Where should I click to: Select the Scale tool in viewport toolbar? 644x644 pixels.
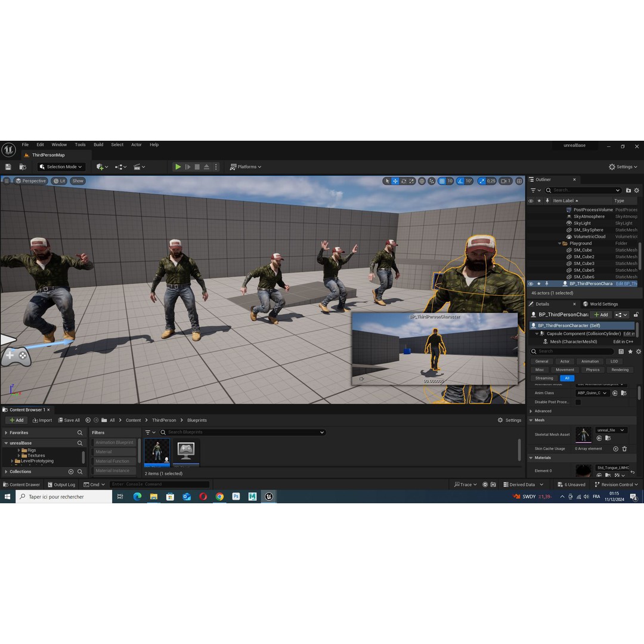click(x=411, y=181)
